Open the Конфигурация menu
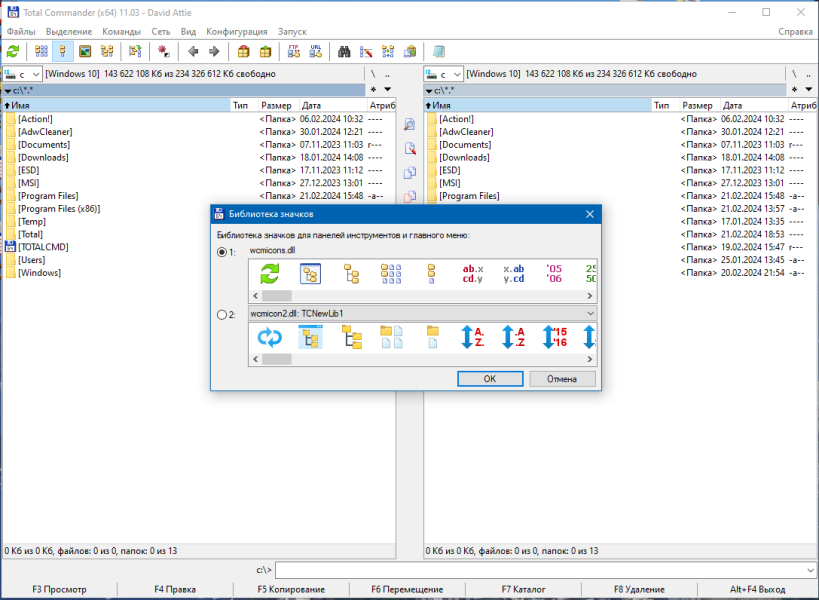819x600 pixels. tap(237, 31)
